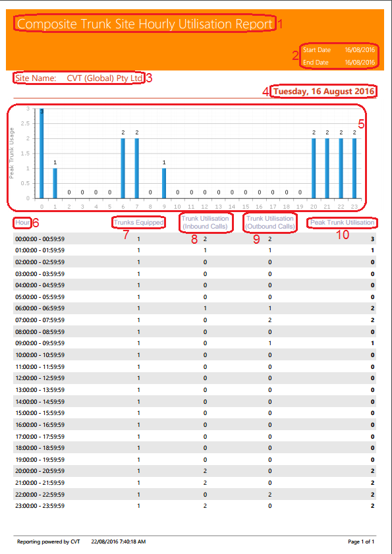
Task: Click the chart bar for hour 1
Action: (55, 183)
